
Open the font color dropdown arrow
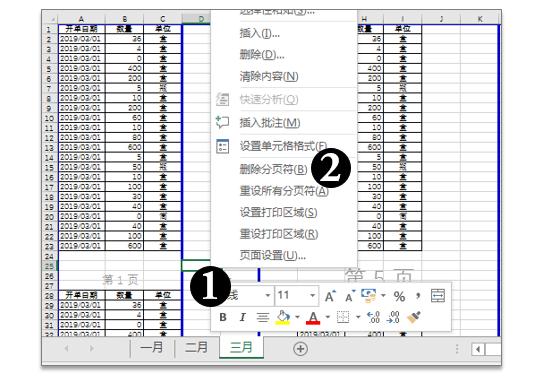tap(327, 317)
